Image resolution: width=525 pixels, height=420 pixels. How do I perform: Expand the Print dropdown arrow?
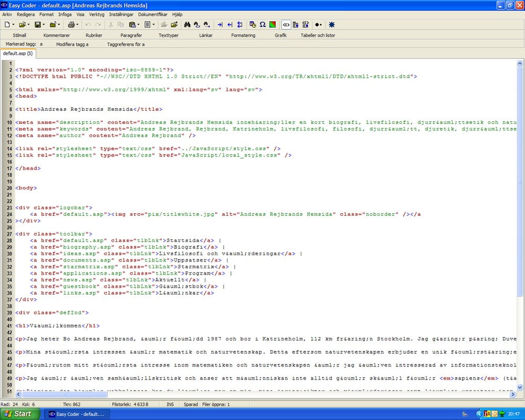(77, 25)
